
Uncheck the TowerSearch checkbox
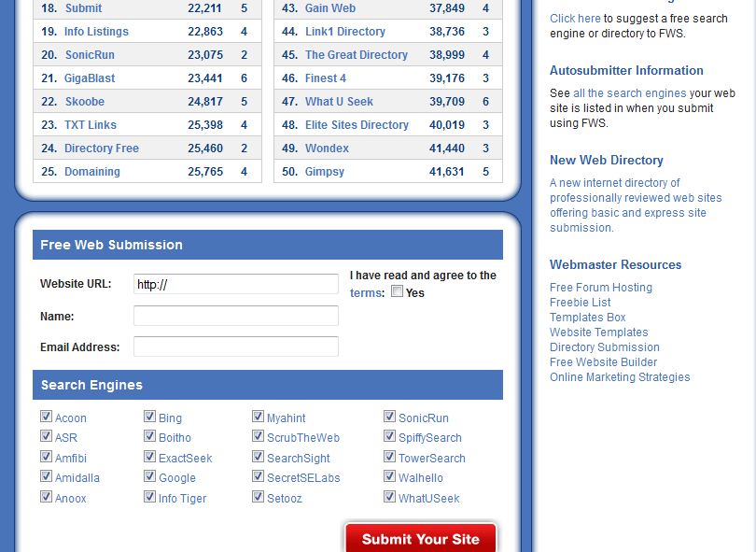(x=389, y=456)
